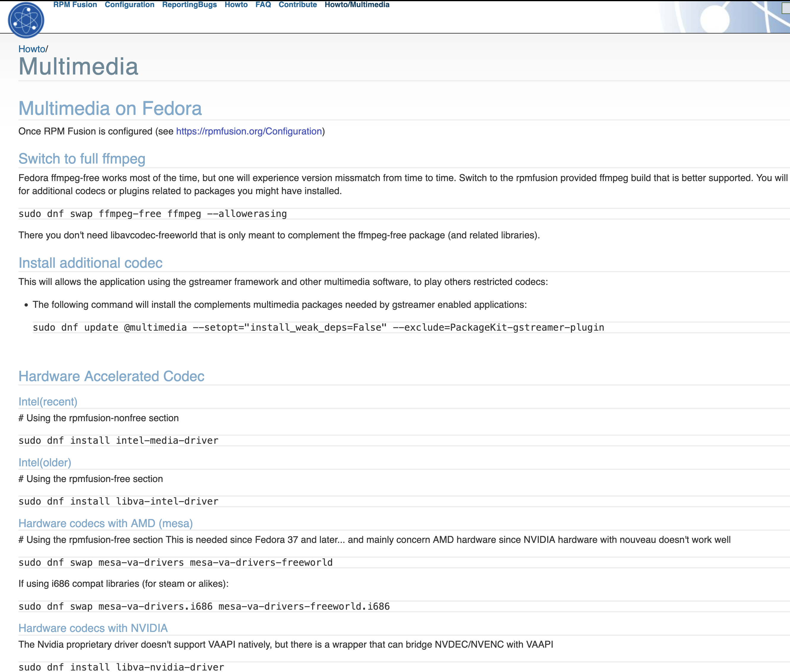Open the rpmfusion.org/Configuration hyperlink

[248, 131]
